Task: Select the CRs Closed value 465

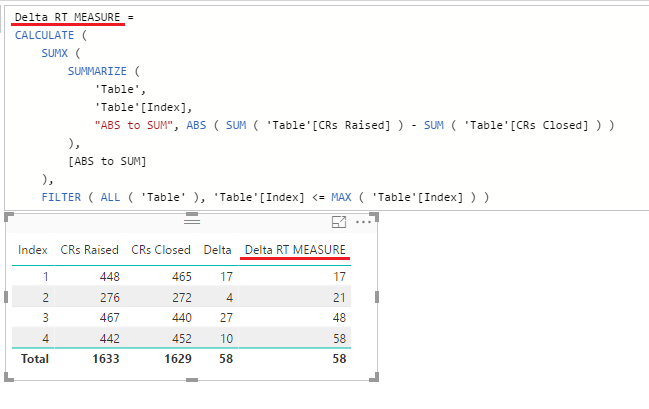Action: point(182,277)
